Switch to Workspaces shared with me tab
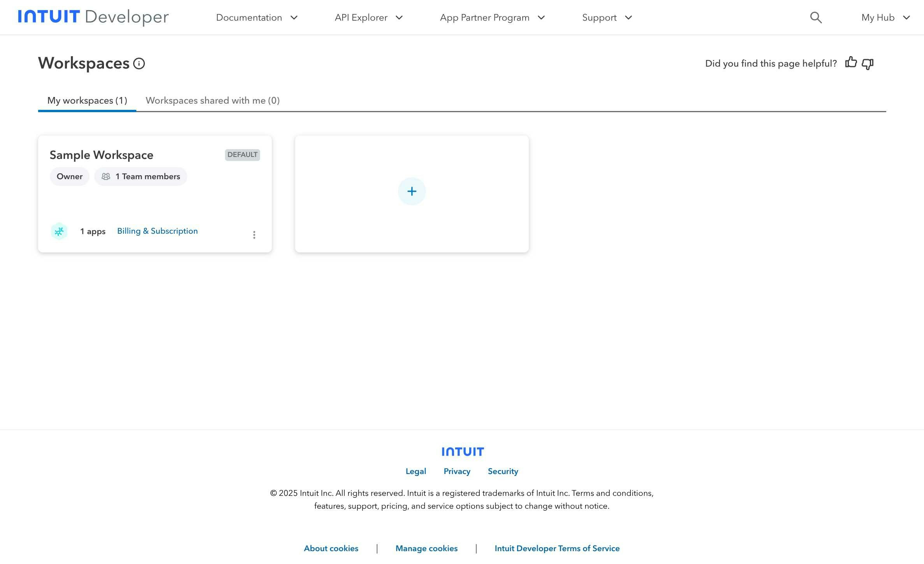The height and width of the screenshot is (564, 924). click(x=213, y=100)
